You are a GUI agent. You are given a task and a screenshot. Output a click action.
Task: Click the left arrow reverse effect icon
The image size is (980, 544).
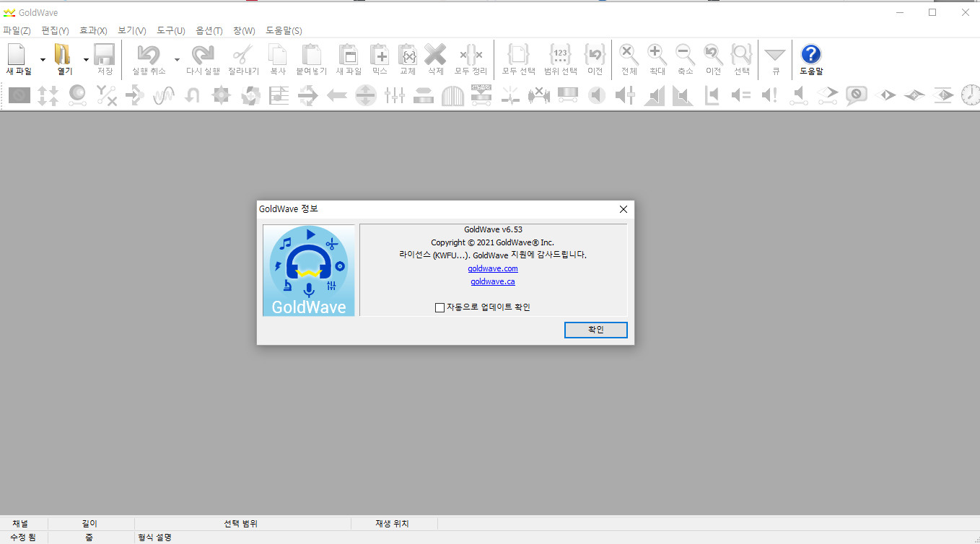click(x=337, y=95)
